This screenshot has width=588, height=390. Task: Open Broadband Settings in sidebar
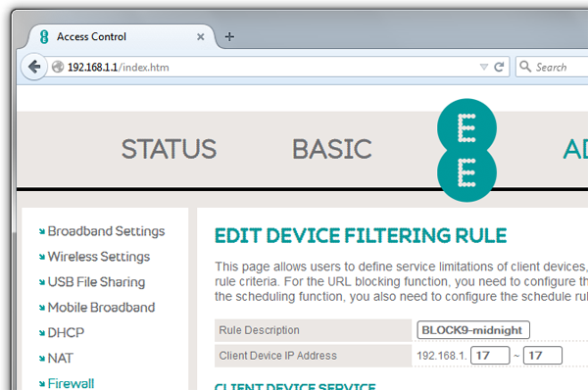106,231
